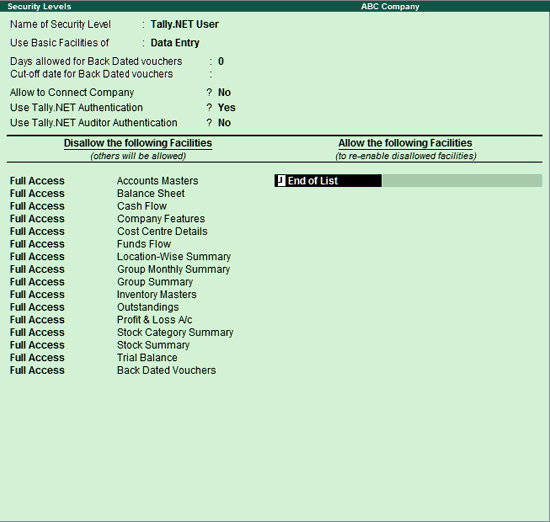Click the Disallow the following Facilities heading
Viewport: 550px width, 522px height.
138,143
